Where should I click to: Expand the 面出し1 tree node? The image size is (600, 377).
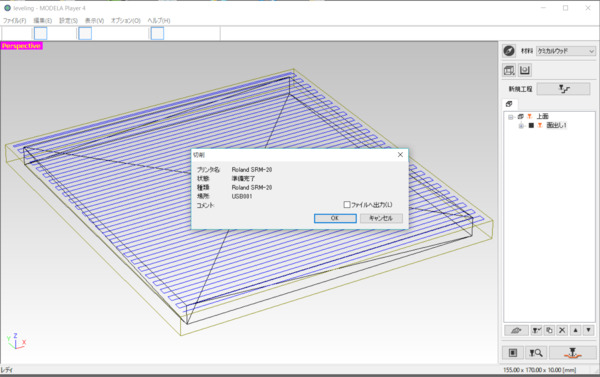coord(521,126)
